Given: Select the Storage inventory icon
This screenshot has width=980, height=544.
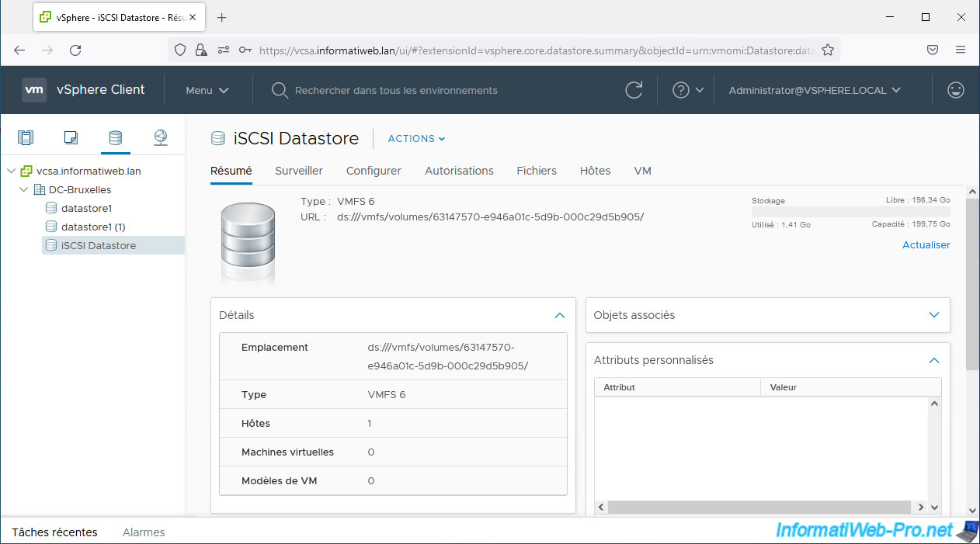Looking at the screenshot, I should [115, 138].
